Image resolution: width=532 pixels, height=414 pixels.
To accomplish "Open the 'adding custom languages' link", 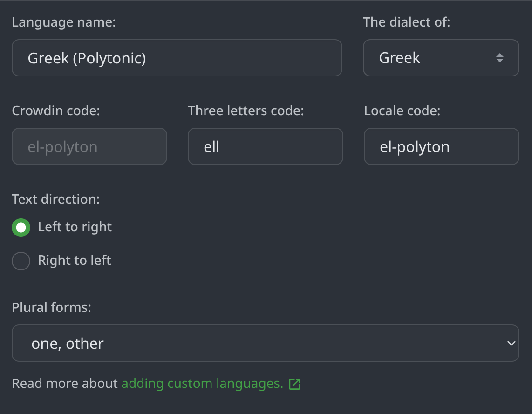I will (202, 384).
